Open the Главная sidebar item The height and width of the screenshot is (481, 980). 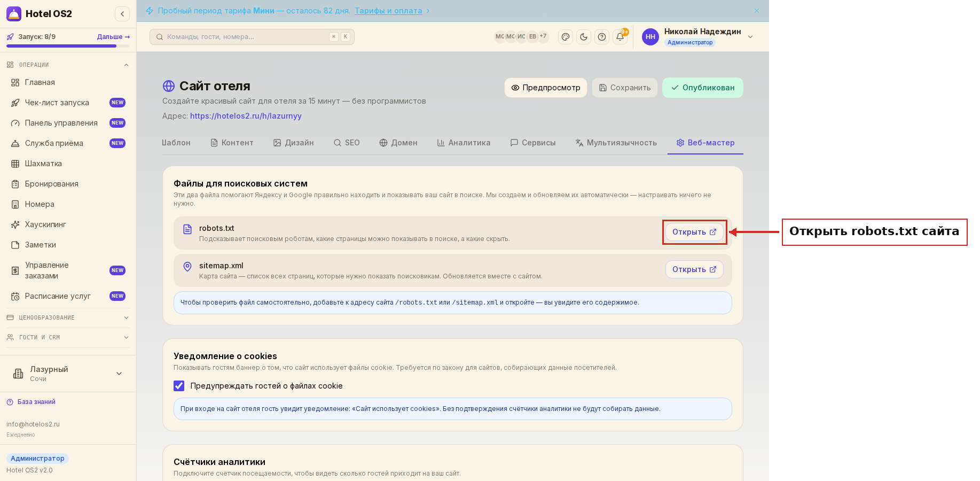(x=68, y=82)
